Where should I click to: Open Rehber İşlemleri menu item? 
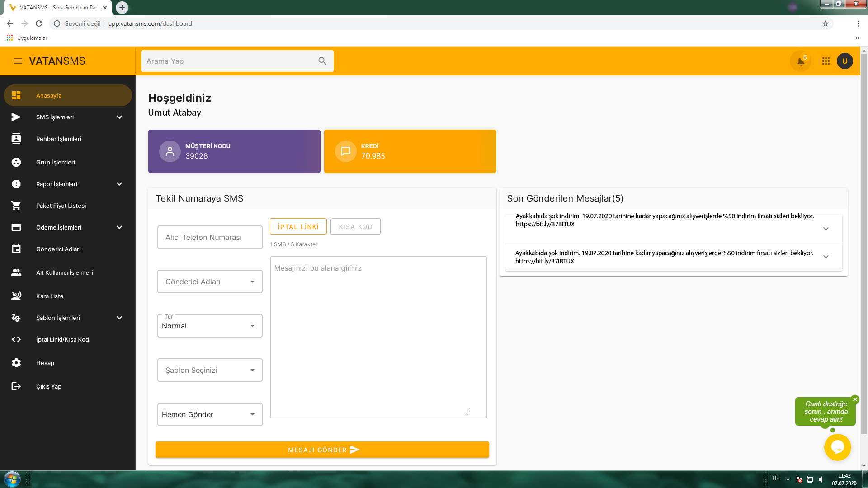[68, 139]
